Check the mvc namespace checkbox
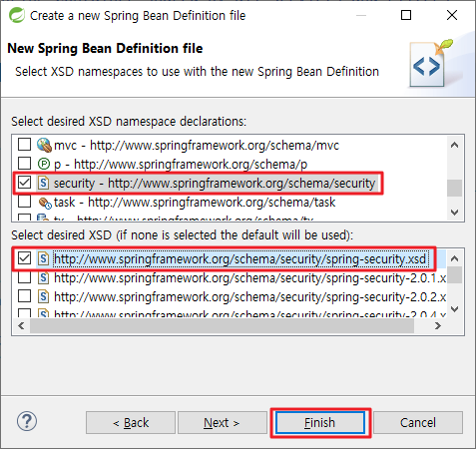Viewport: 476px width, 449px height. pyautogui.click(x=24, y=145)
